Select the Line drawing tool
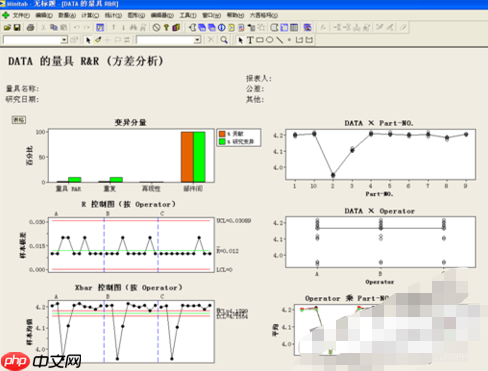 point(279,40)
